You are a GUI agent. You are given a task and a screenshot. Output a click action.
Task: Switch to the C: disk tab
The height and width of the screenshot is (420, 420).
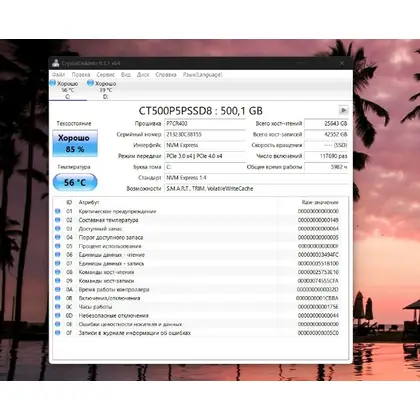68,90
